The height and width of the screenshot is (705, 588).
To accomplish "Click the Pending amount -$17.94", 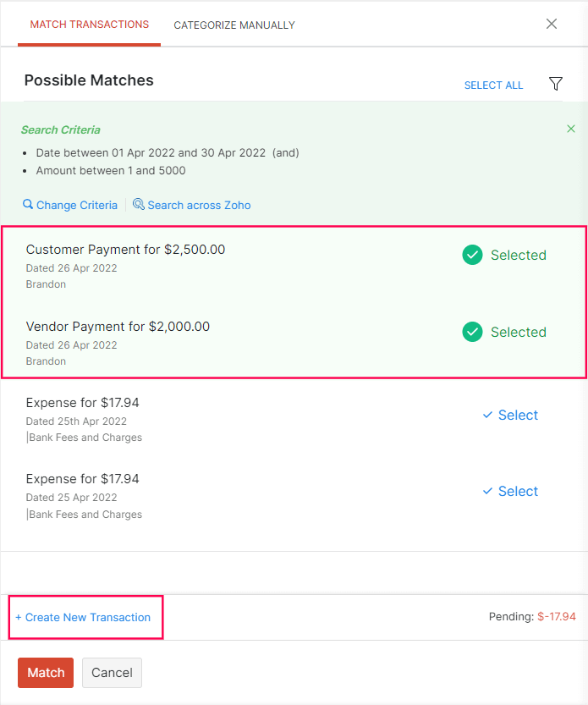I will click(557, 616).
